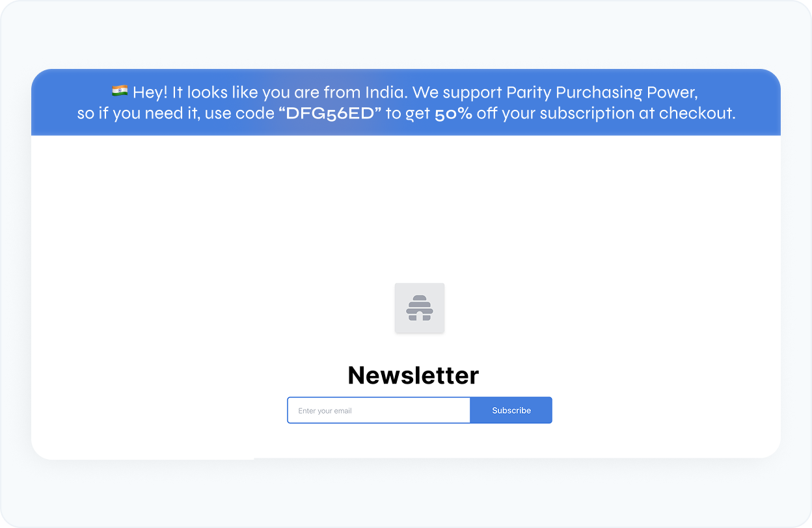This screenshot has height=528, width=812.
Task: Focus the Enter your email field
Action: (379, 410)
